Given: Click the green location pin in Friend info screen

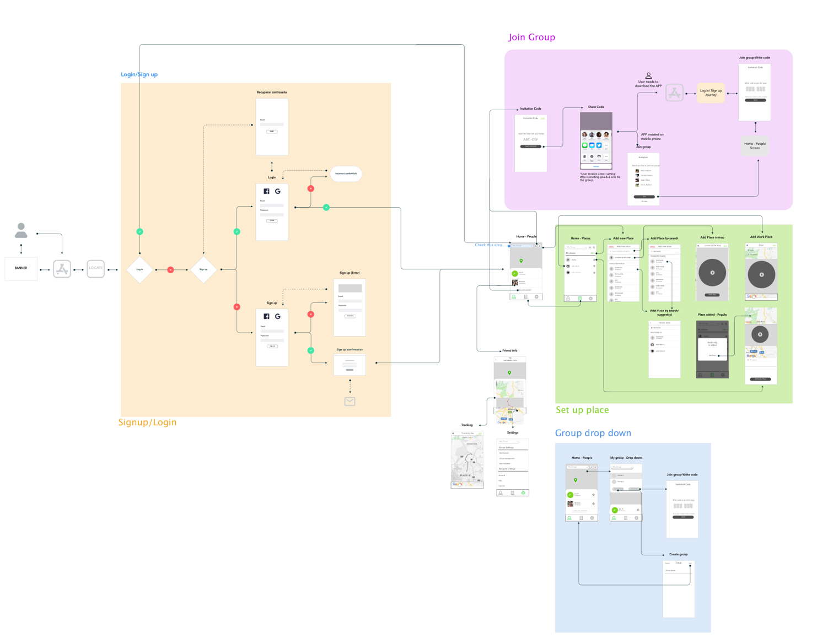Looking at the screenshot, I should [x=509, y=373].
